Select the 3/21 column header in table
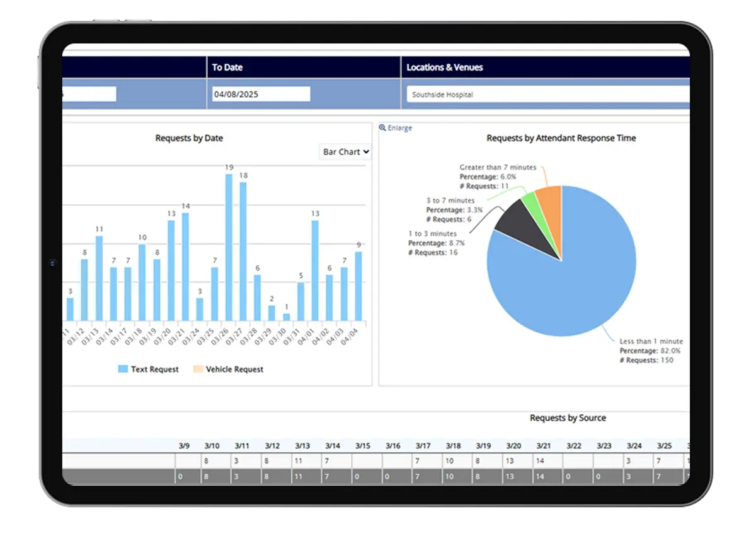756x541 pixels. [543, 446]
